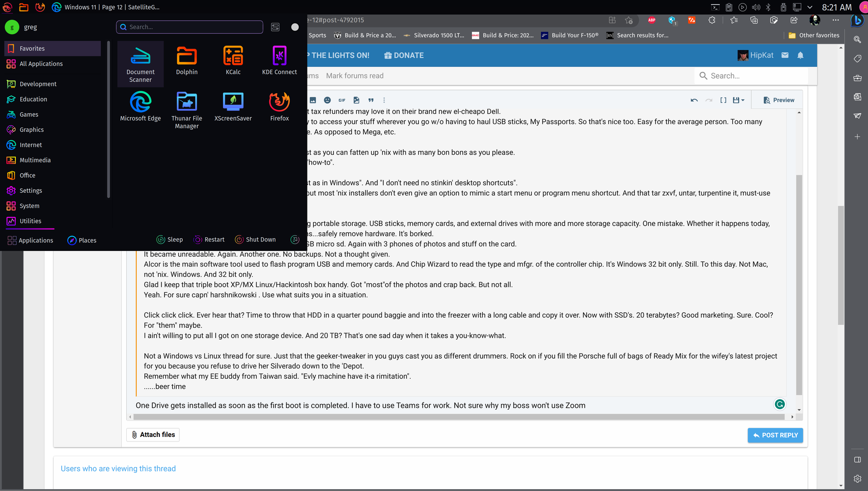Open Thunar File Manager
Image resolution: width=868 pixels, height=491 pixels.
pos(187,110)
